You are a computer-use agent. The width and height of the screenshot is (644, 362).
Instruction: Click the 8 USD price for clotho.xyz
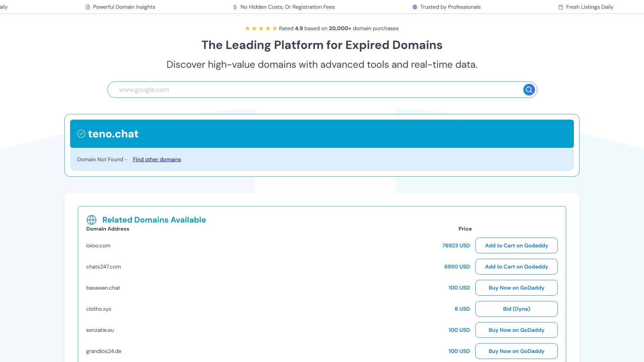(x=462, y=309)
